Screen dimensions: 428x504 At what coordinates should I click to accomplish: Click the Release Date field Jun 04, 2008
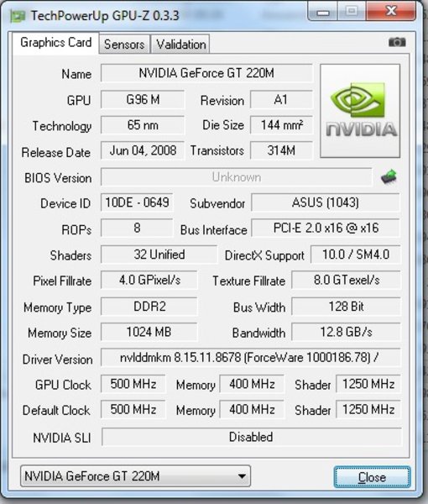pyautogui.click(x=143, y=150)
